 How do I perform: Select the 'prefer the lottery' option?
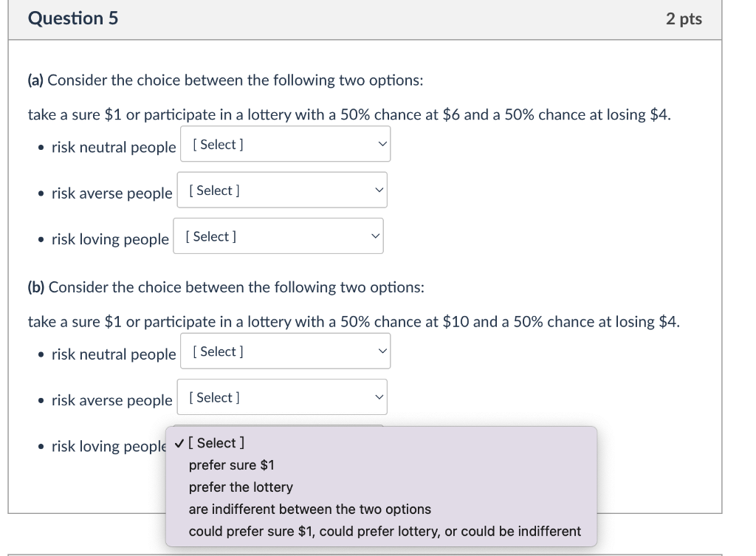pyautogui.click(x=240, y=487)
